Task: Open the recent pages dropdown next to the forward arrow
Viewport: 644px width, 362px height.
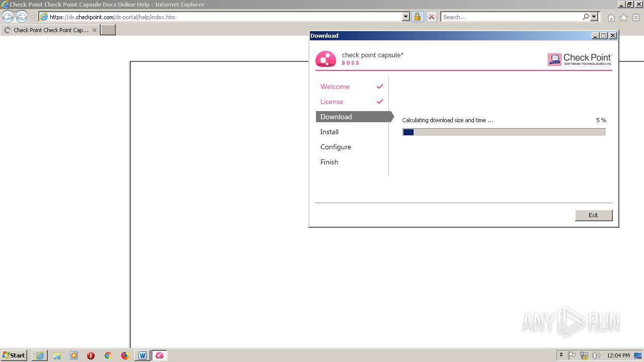Action: pyautogui.click(x=33, y=17)
